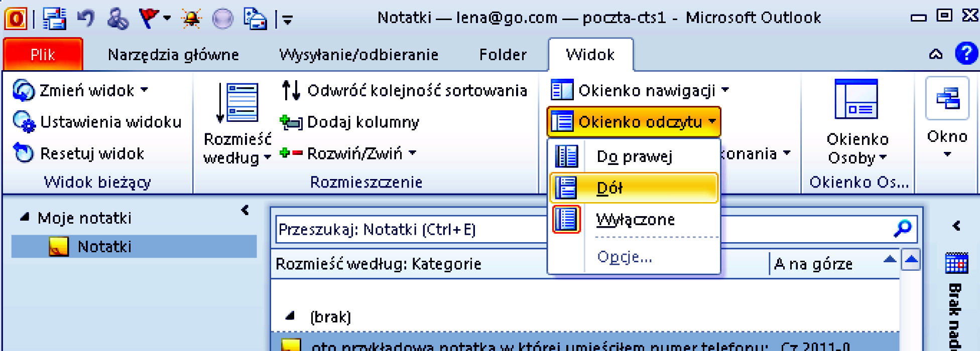
Task: Click Resetuj widok icon button
Action: click(x=23, y=153)
